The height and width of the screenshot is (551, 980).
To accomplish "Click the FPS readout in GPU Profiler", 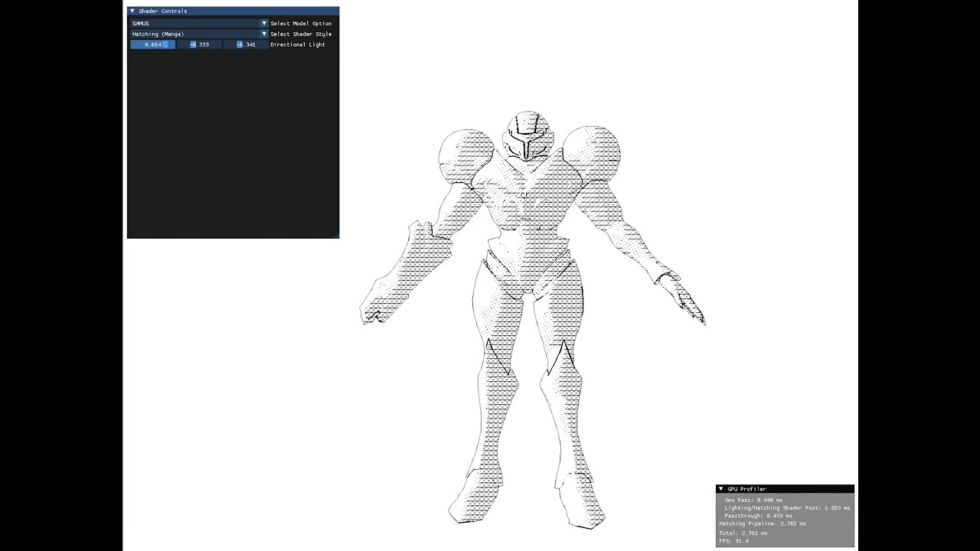I will 733,541.
